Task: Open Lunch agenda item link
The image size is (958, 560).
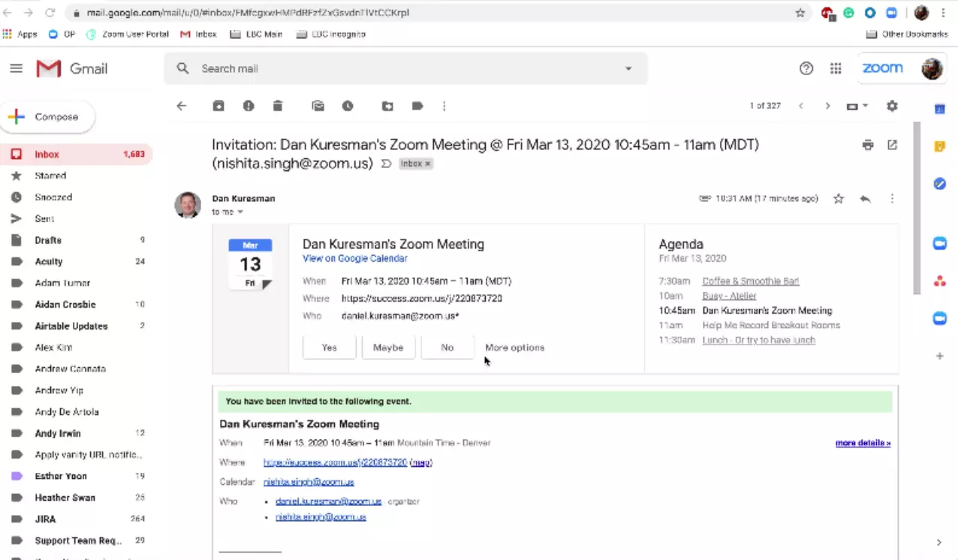Action: [x=758, y=340]
